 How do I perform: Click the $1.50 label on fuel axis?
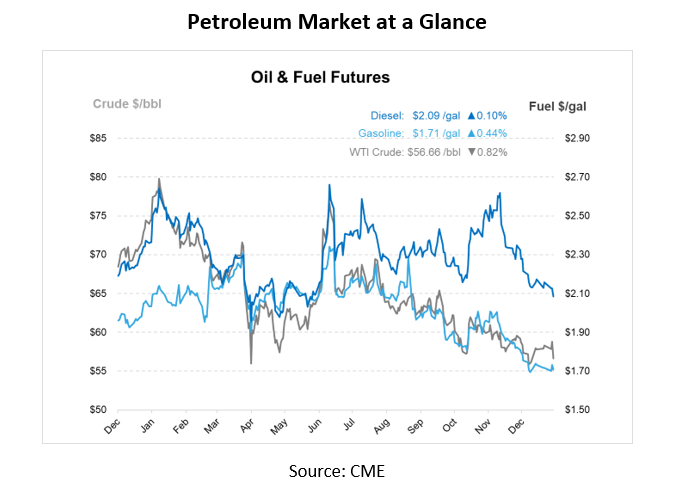pos(581,410)
